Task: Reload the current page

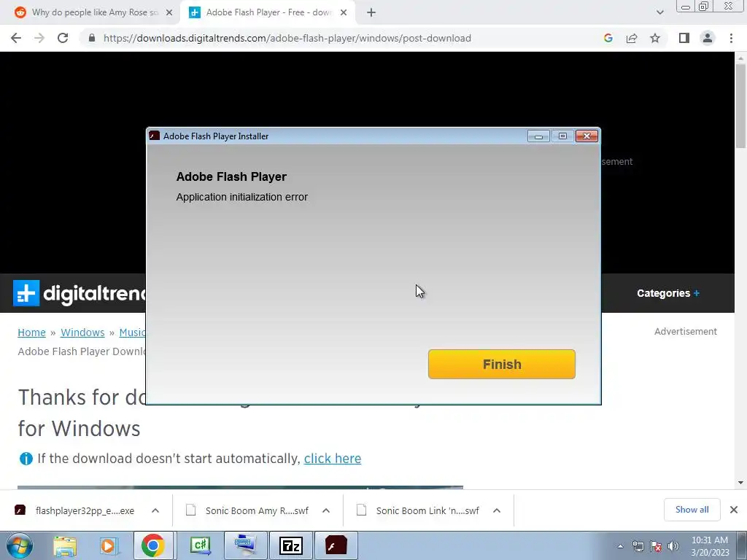Action: click(x=63, y=38)
